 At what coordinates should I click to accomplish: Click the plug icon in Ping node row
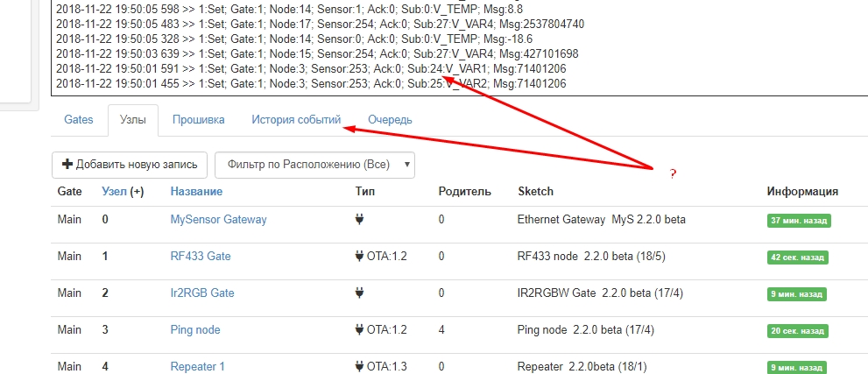coord(360,330)
